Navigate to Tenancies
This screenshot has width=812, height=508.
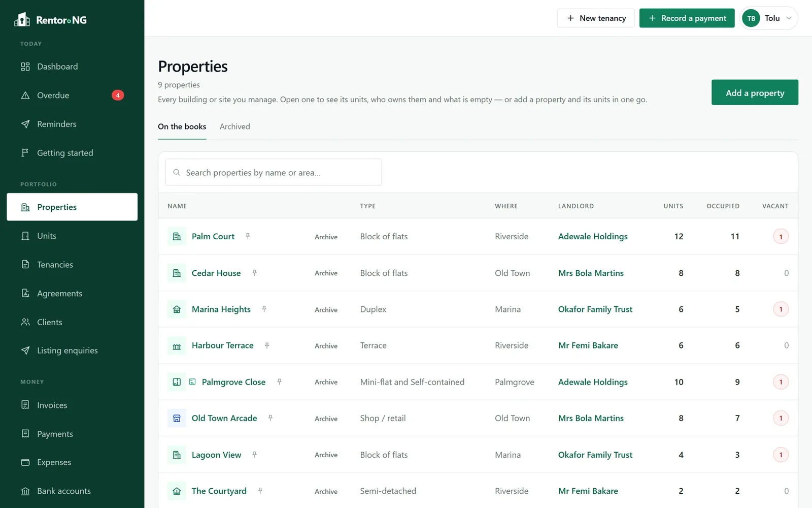pyautogui.click(x=72, y=265)
